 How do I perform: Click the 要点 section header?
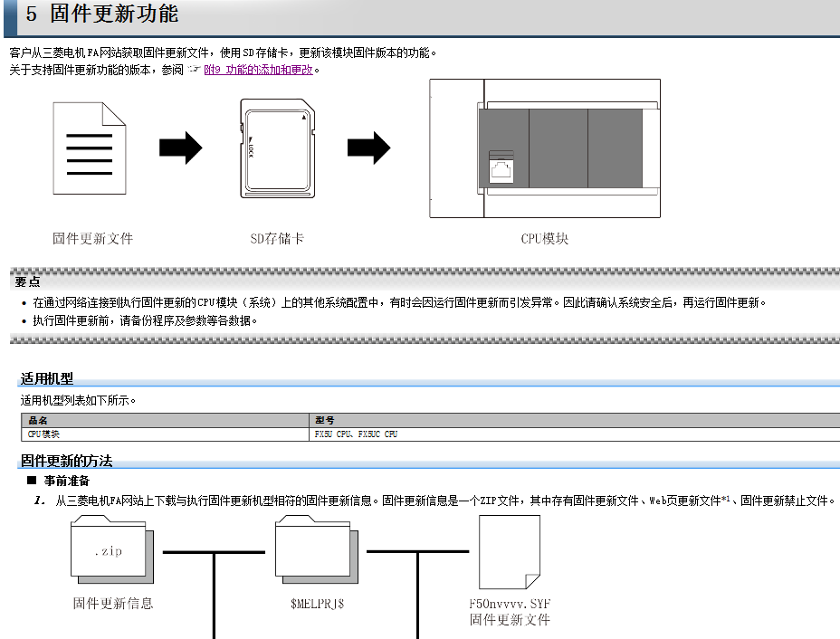28,281
